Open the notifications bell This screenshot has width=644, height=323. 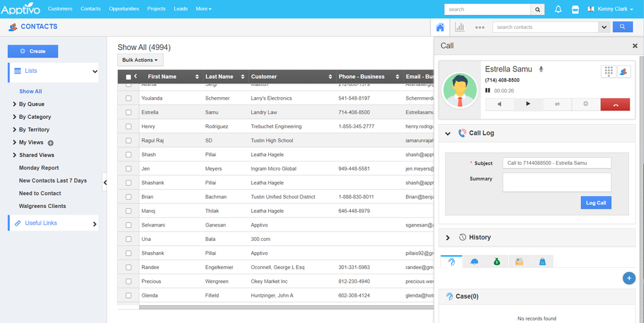(558, 9)
